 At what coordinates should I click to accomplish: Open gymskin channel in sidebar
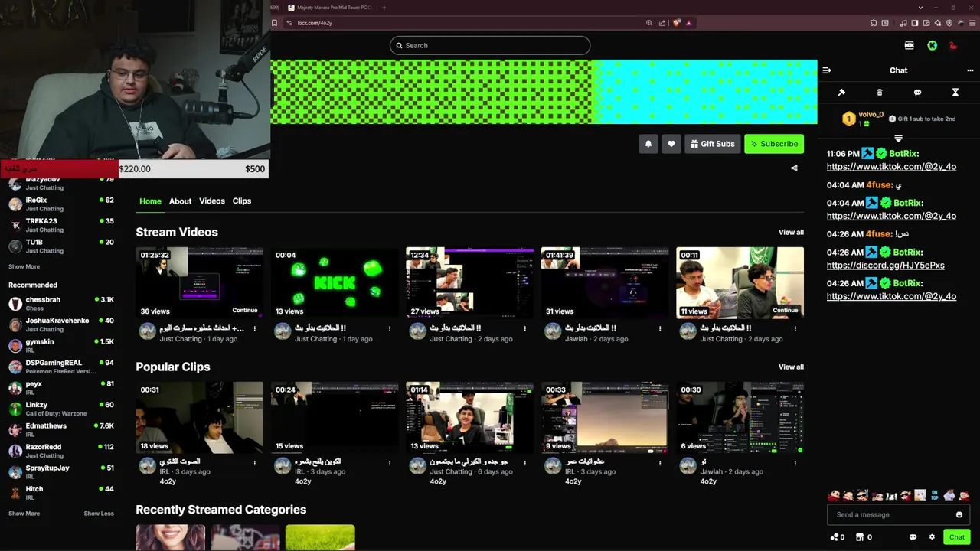[x=61, y=346]
